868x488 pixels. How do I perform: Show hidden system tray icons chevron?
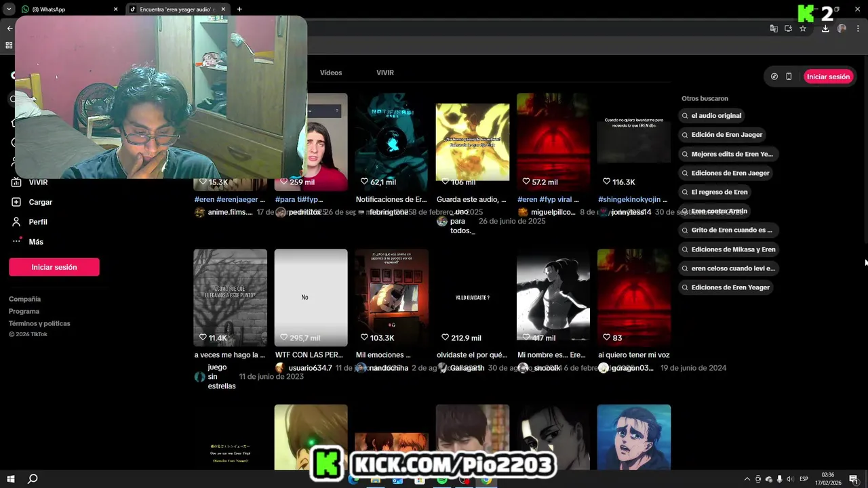747,479
